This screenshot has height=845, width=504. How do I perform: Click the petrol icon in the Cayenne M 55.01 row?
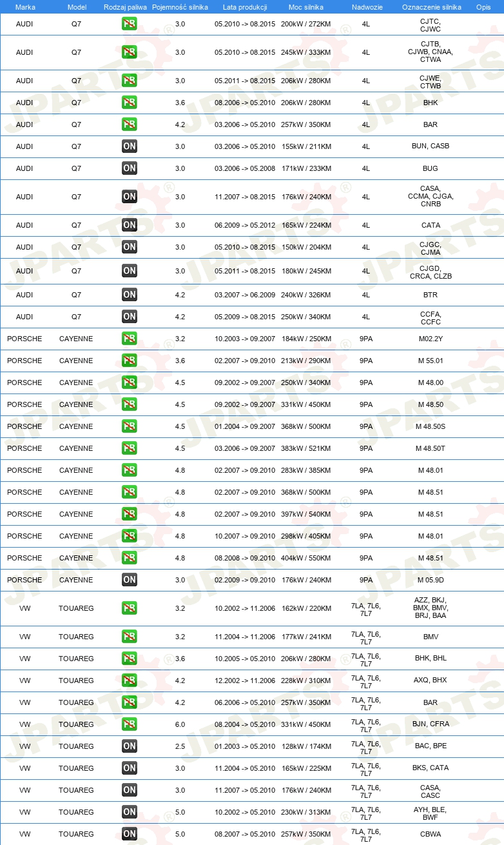130,361
